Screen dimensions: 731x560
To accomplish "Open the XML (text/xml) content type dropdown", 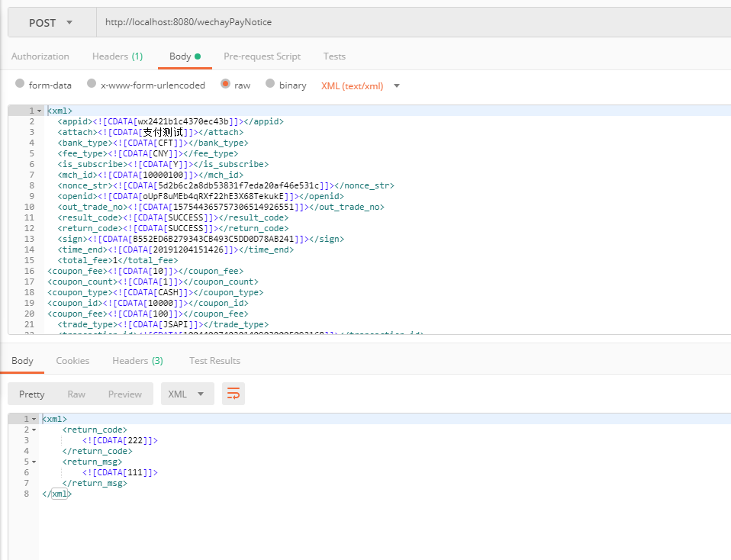I will pyautogui.click(x=360, y=85).
